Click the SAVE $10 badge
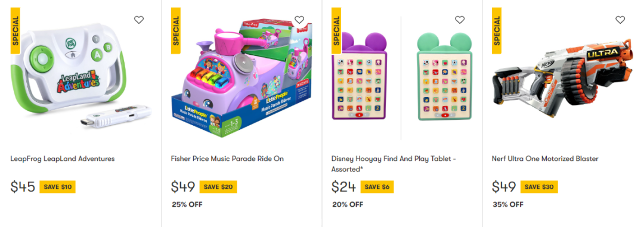 pyautogui.click(x=57, y=186)
